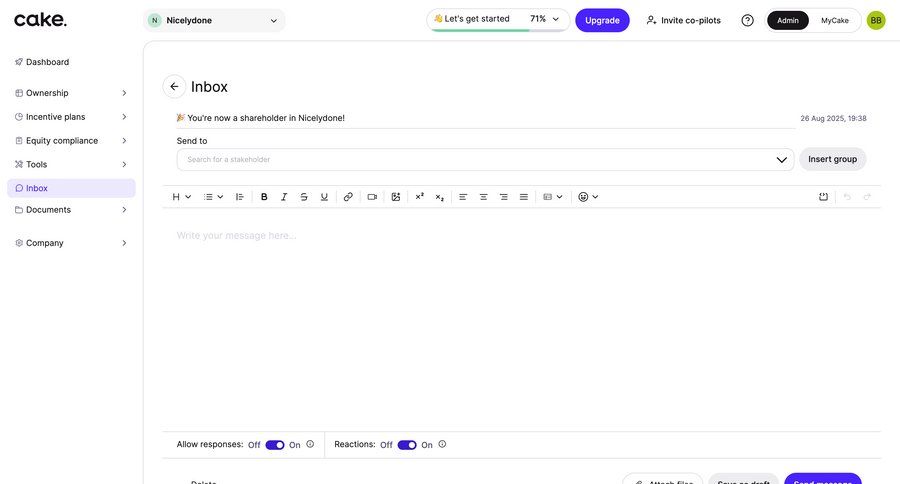Apply italic formatting in the editor toolbar
900x484 pixels.
(x=284, y=197)
